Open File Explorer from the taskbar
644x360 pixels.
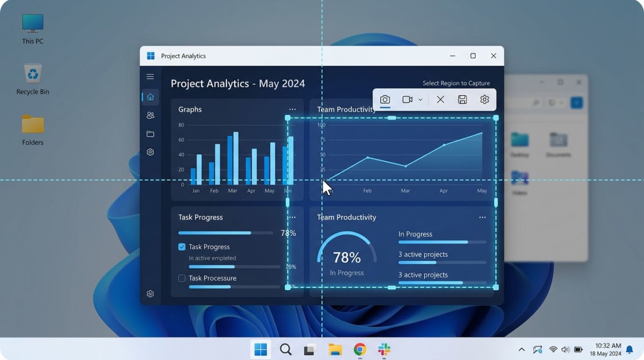pyautogui.click(x=335, y=350)
